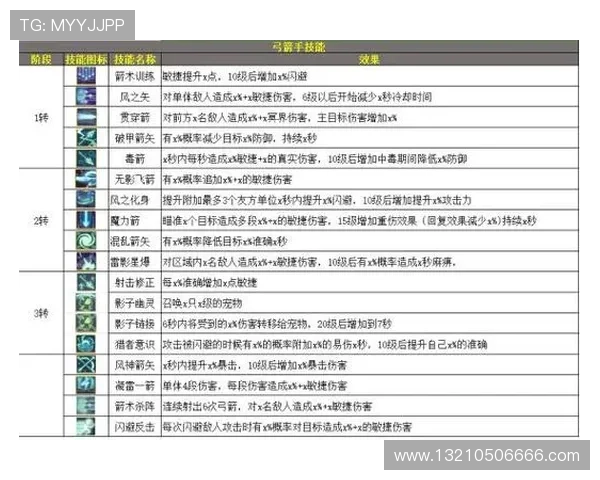Select effect text 有x%概率减少目标x%防御
Viewport: 600px width, 480px height.
(240, 139)
